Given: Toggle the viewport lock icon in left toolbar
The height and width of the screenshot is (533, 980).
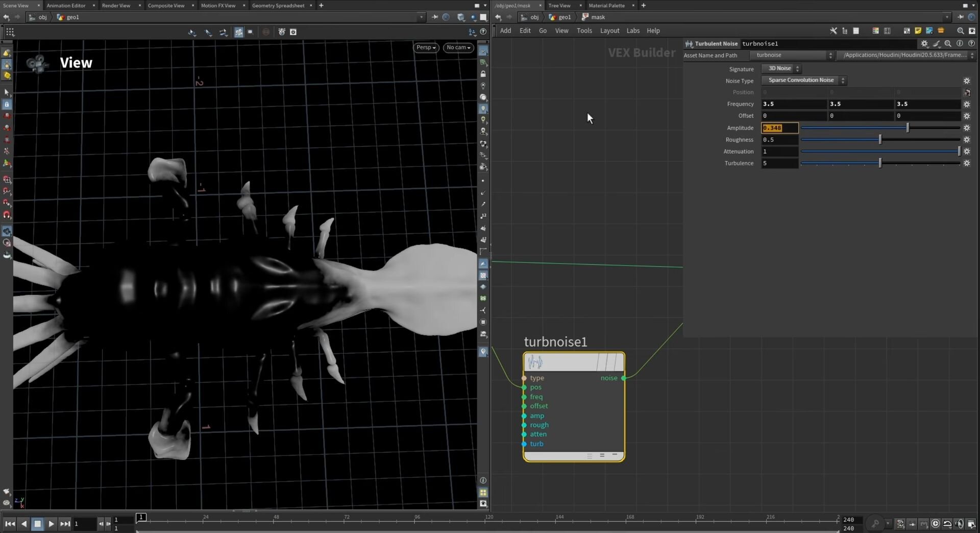Looking at the screenshot, I should point(7,104).
